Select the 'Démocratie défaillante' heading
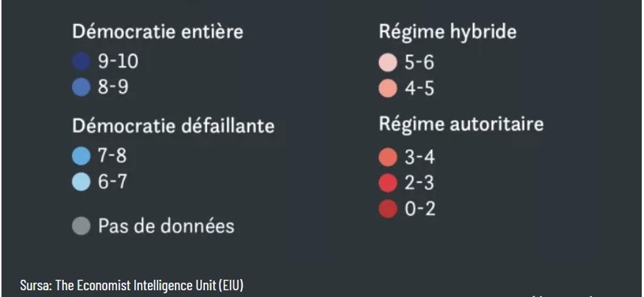Image resolution: width=644 pixels, height=297 pixels. 173,126
